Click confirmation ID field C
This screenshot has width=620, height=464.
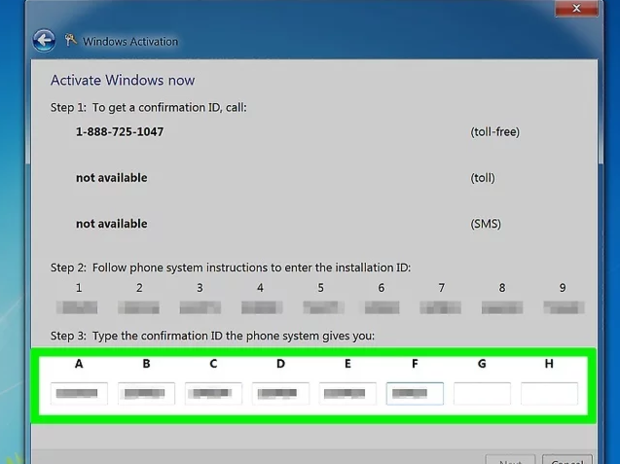click(x=214, y=393)
